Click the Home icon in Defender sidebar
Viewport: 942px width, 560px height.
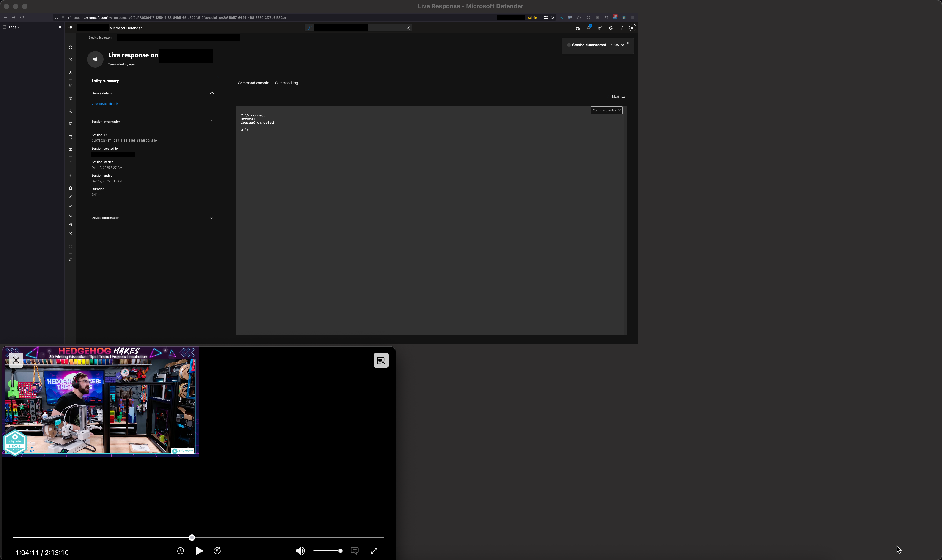coord(70,47)
